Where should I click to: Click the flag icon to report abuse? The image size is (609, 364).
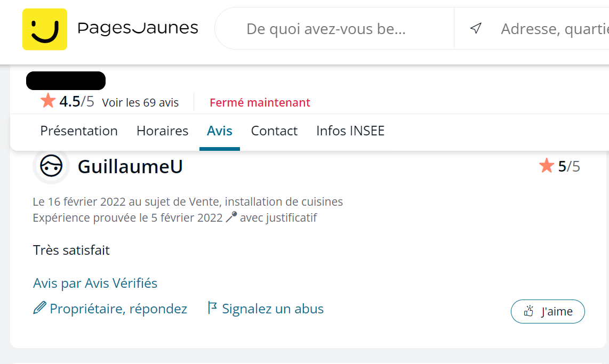[x=212, y=308]
